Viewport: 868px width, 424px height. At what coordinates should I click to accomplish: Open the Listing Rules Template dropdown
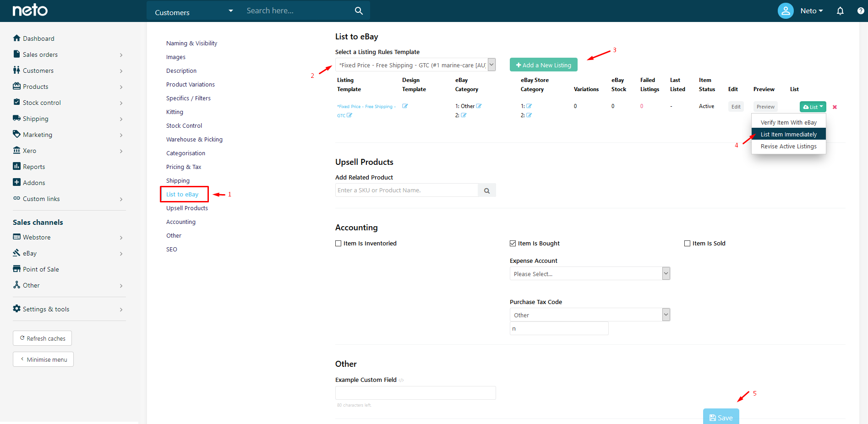coord(415,65)
